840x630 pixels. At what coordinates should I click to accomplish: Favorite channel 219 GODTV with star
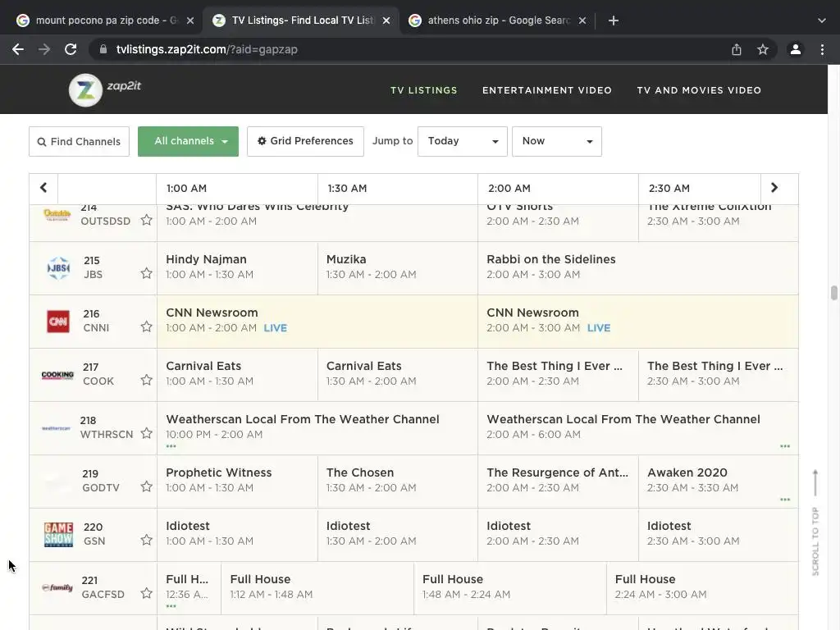pos(146,486)
